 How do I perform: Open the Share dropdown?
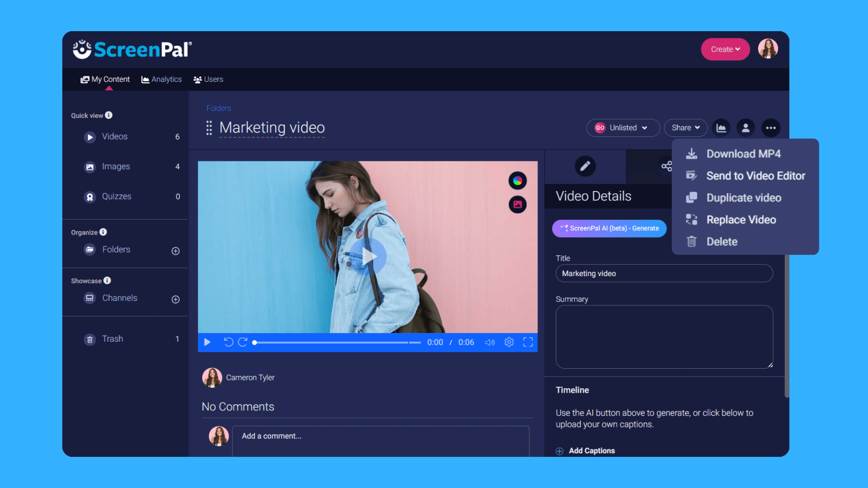(686, 128)
